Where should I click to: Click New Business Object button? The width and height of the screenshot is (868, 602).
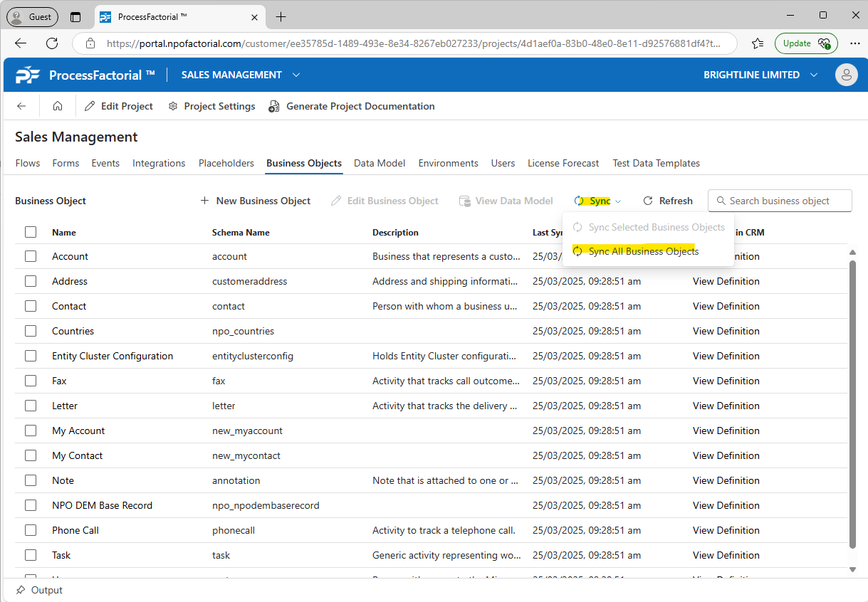[x=256, y=201]
